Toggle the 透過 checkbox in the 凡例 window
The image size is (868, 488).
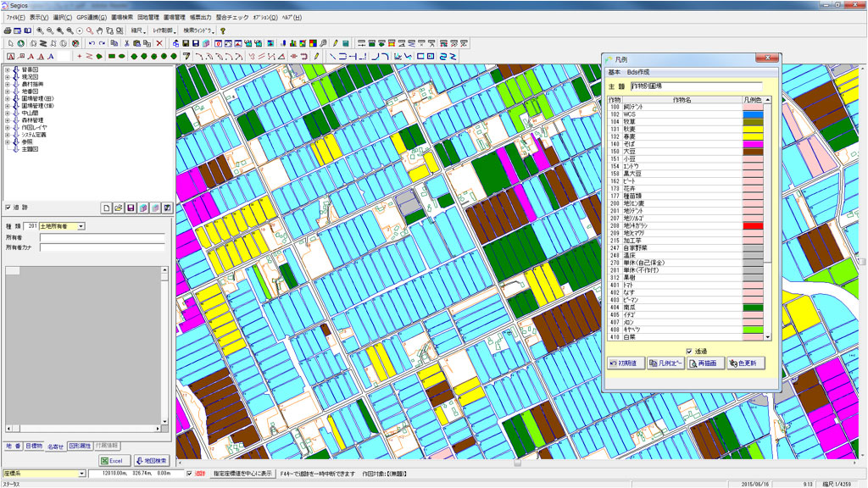coord(689,352)
